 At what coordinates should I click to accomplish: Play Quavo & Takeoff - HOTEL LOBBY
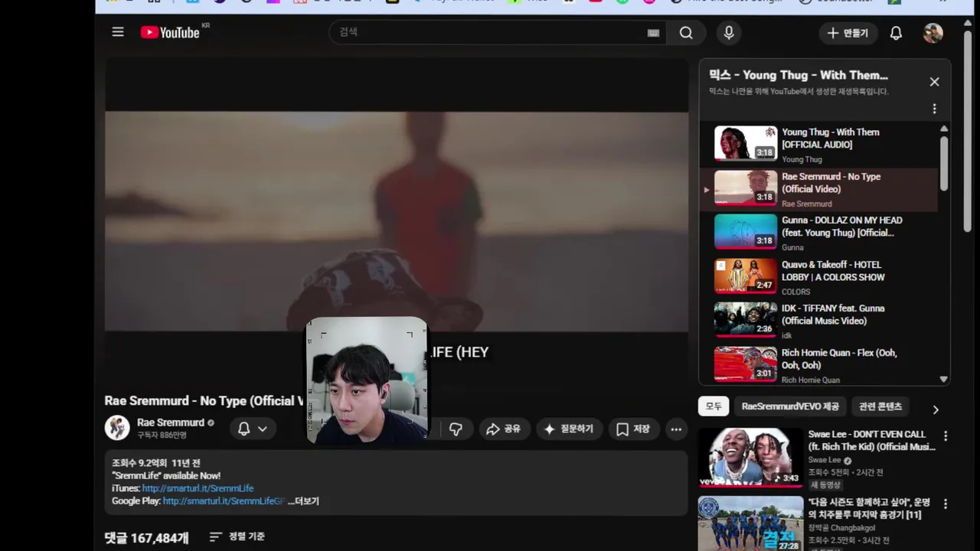pos(819,277)
